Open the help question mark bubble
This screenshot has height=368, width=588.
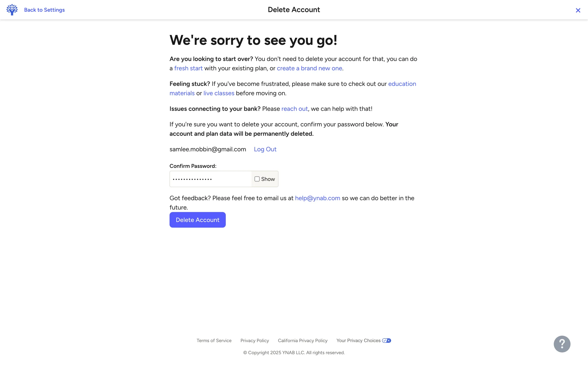click(x=562, y=344)
